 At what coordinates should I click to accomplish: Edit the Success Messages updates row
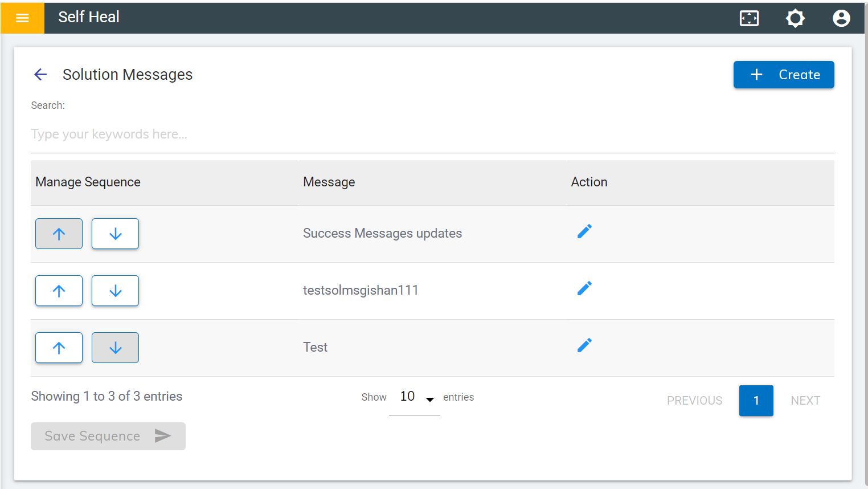click(584, 231)
